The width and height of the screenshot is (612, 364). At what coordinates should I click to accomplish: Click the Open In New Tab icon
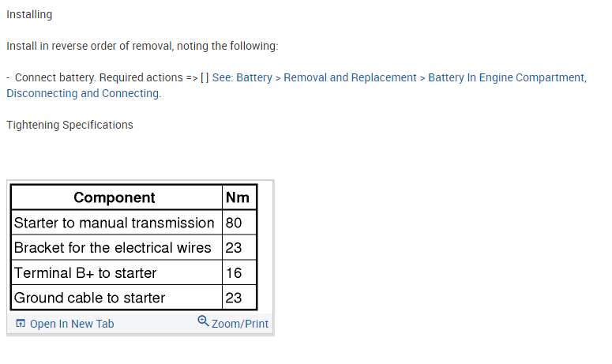tap(21, 324)
